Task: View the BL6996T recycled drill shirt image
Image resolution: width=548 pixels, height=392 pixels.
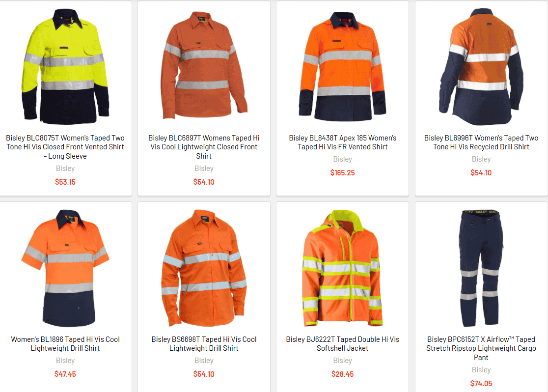Action: click(481, 66)
